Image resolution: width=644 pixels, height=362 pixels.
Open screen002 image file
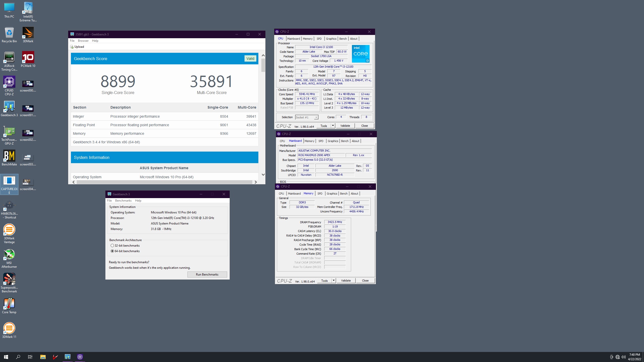coord(28,135)
